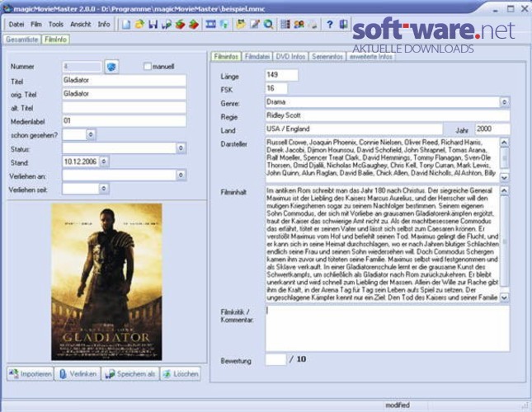Image resolution: width=532 pixels, height=412 pixels.
Task: Open the Serieninfos tab
Action: coord(327,57)
